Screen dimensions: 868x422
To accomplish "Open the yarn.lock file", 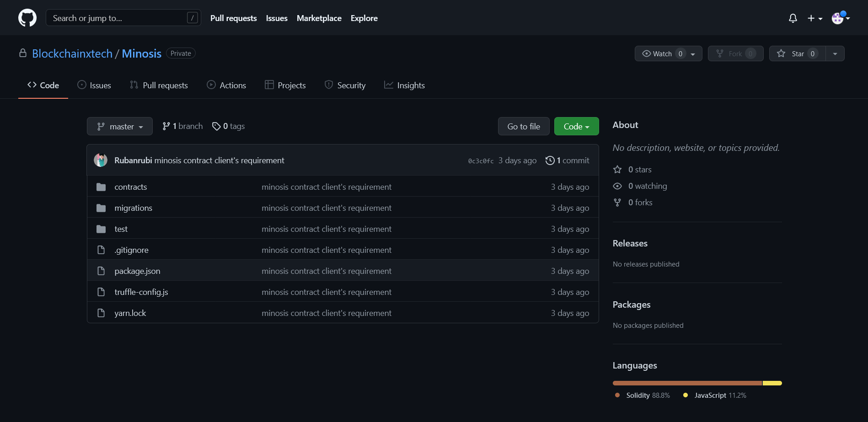I will [130, 313].
